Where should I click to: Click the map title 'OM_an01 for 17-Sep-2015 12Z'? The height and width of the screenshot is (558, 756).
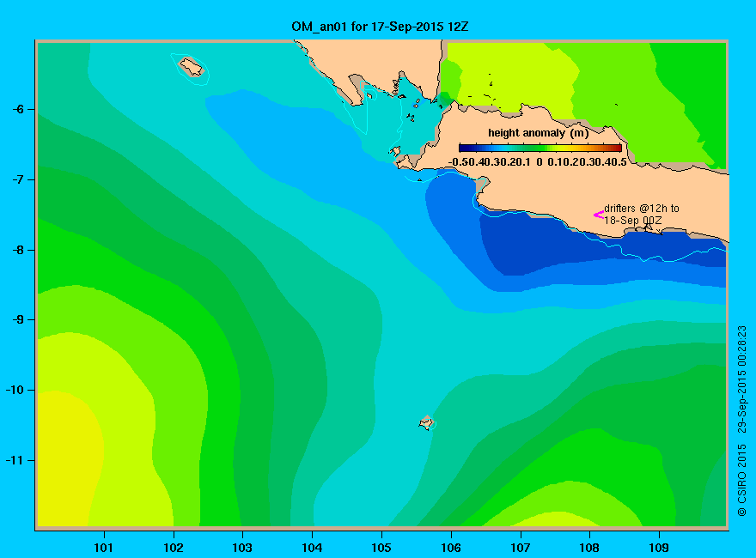point(380,27)
